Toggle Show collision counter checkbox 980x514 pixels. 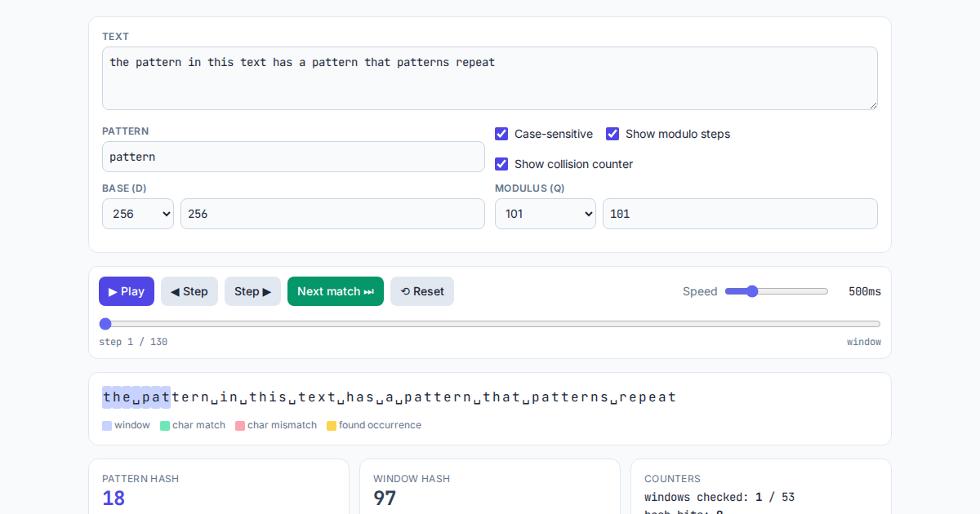tap(501, 164)
